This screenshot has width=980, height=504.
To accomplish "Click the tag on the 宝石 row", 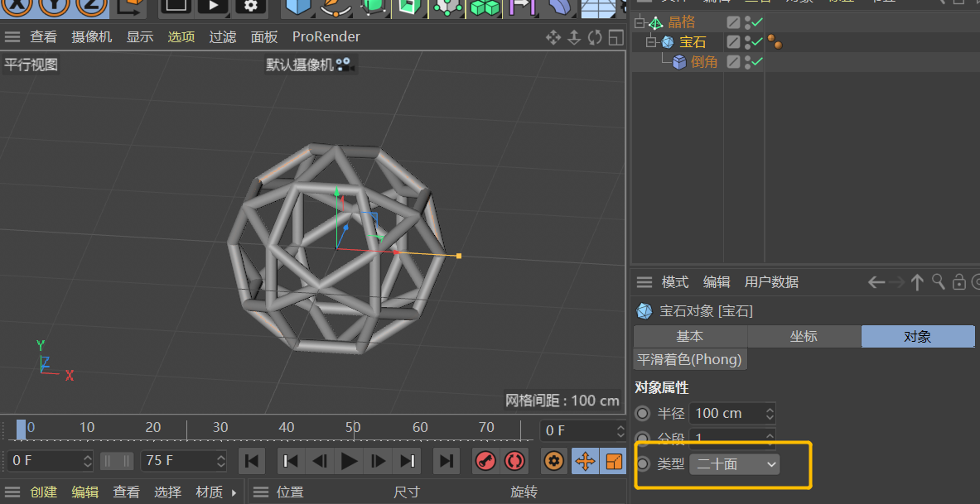I will 775,42.
